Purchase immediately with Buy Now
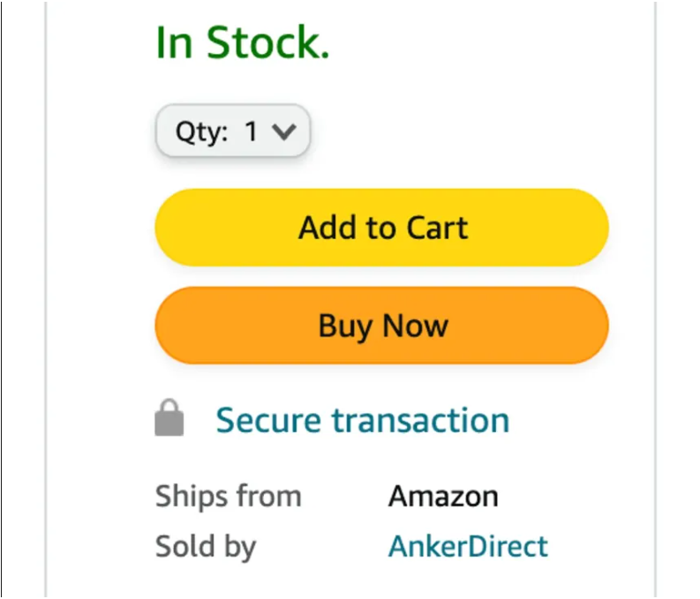The height and width of the screenshot is (599, 700). click(x=382, y=326)
